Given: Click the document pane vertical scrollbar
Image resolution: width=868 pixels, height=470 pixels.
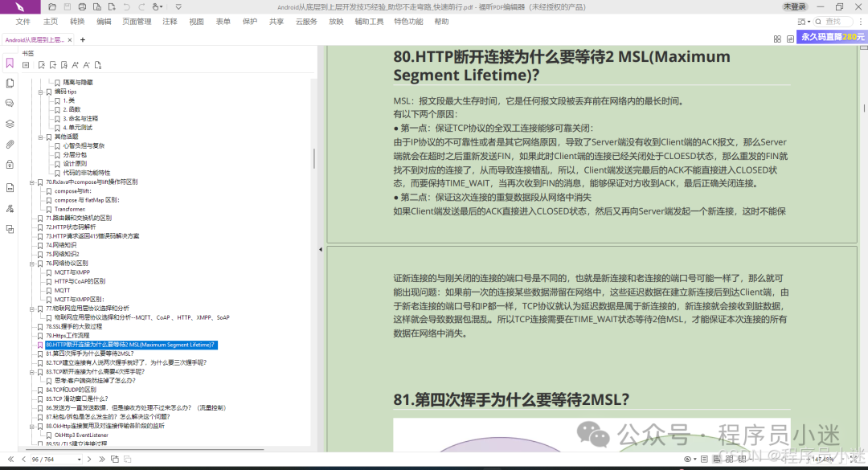Looking at the screenshot, I should coord(864,108).
